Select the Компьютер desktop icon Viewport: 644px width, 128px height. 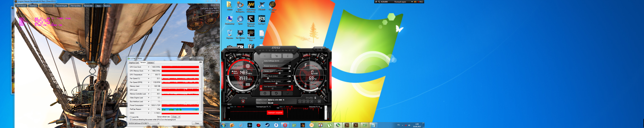click(230, 20)
